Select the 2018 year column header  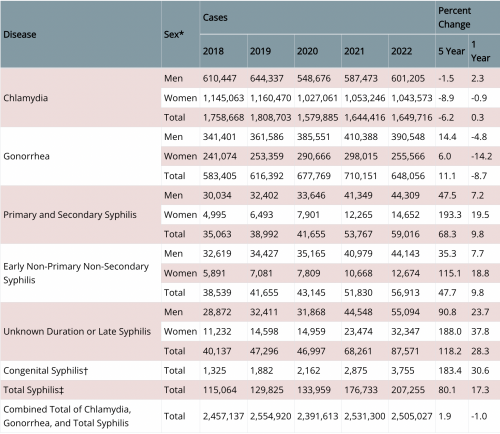click(x=213, y=51)
